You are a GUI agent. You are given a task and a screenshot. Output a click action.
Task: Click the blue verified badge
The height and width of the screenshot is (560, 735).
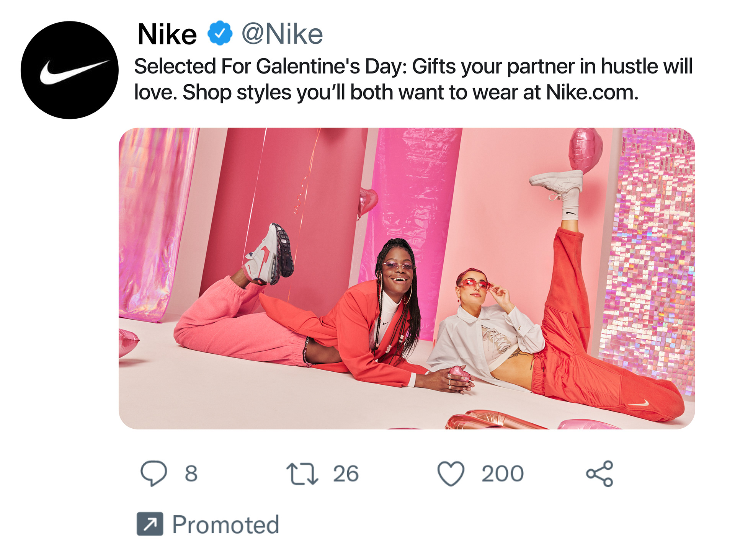coord(220,33)
